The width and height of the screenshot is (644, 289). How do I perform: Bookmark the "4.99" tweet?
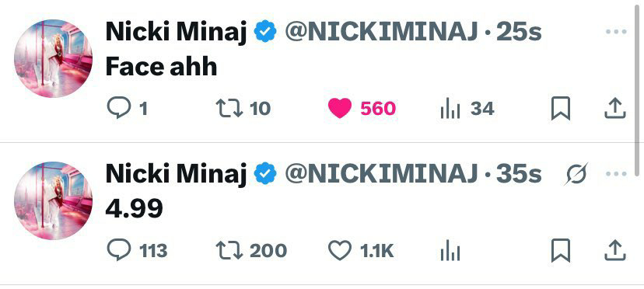(560, 250)
